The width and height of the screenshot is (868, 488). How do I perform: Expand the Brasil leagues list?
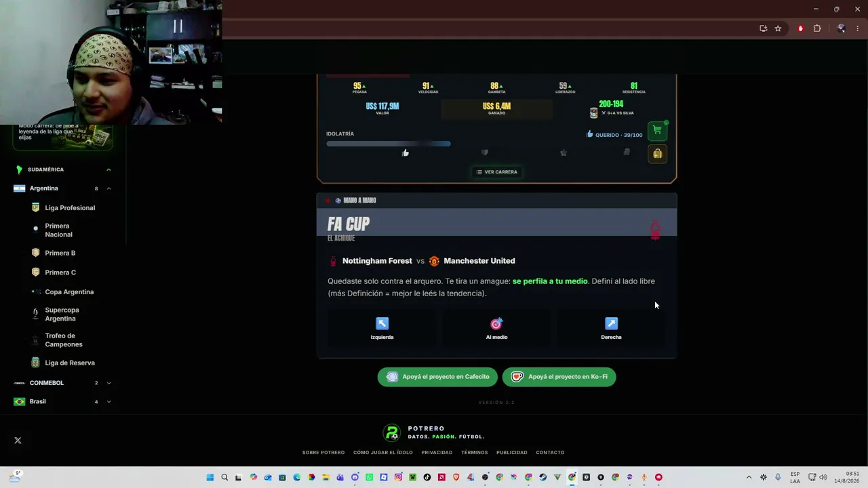tap(108, 402)
